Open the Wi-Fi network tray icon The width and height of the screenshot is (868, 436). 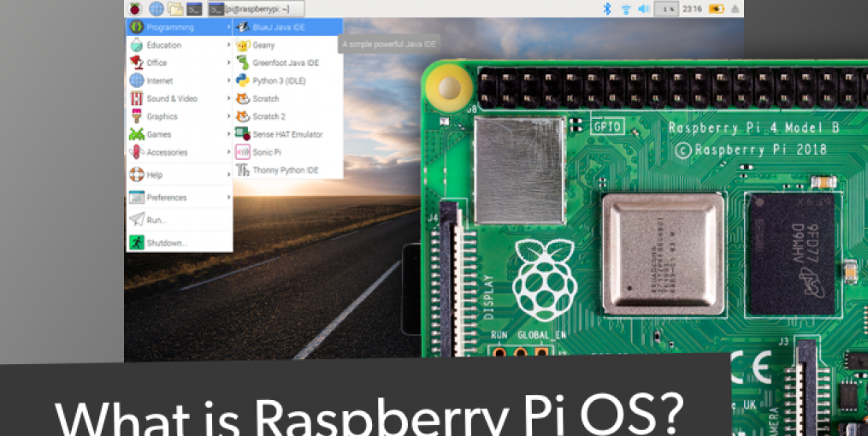click(626, 9)
